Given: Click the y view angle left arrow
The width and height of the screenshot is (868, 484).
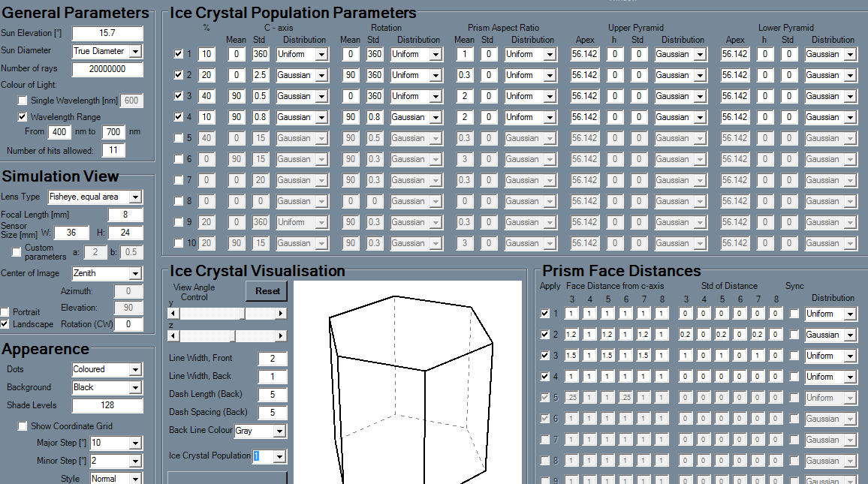Looking at the screenshot, I should (173, 314).
